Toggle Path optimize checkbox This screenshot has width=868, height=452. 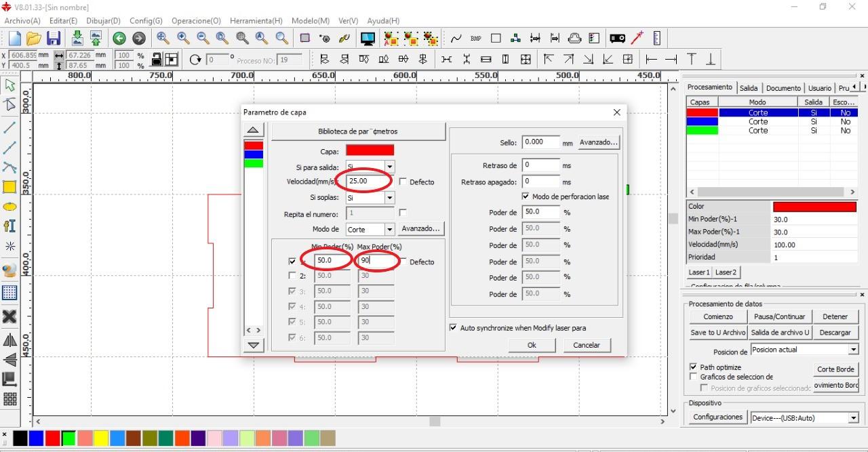693,367
